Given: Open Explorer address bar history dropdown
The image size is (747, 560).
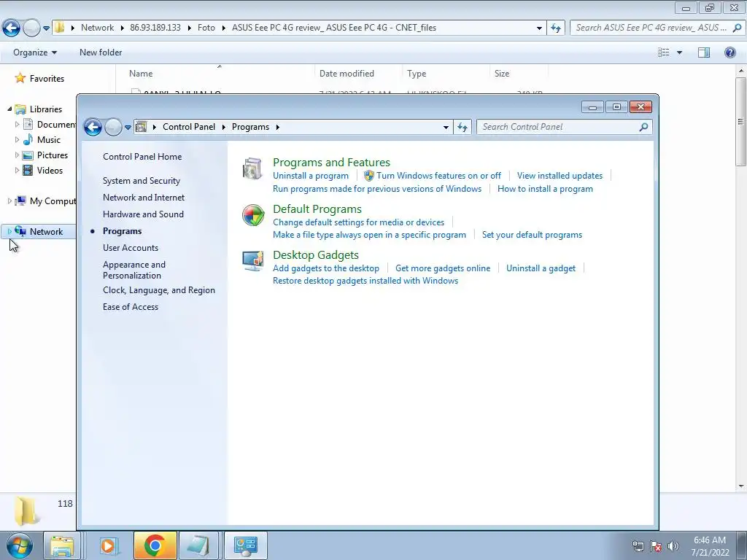Looking at the screenshot, I should 539,28.
